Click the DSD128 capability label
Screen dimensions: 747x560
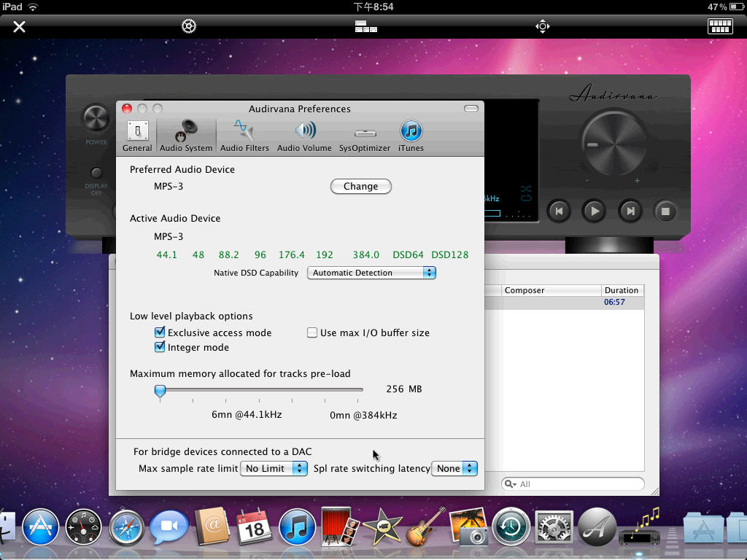pos(449,254)
